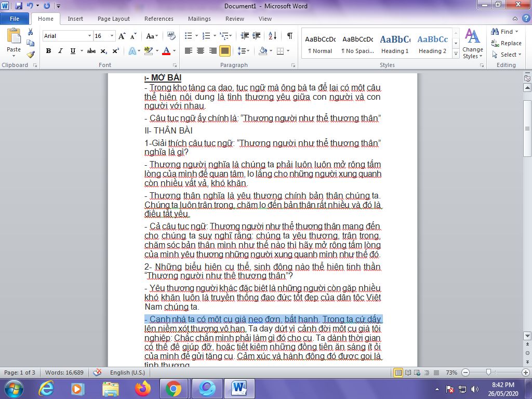532x399 pixels.
Task: Click the proofing errors icon in status bar
Action: 97,372
